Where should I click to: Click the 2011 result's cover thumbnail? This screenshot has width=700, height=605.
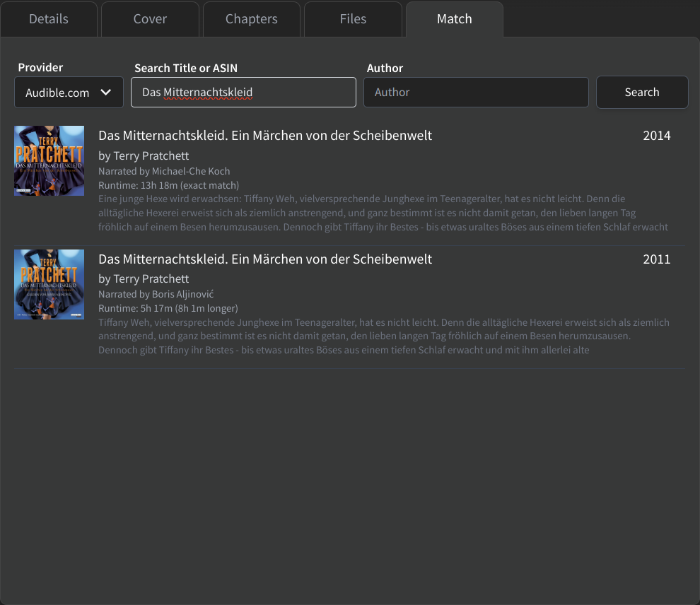(49, 284)
